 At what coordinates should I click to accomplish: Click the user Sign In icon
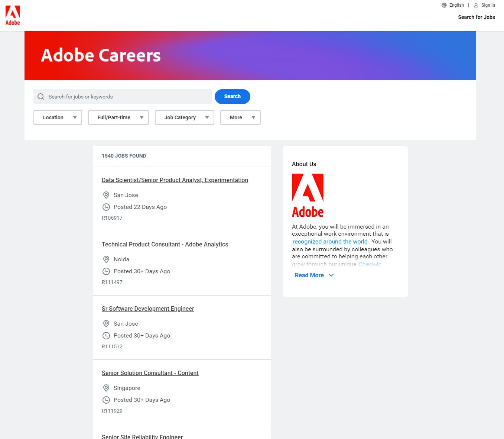[476, 5]
